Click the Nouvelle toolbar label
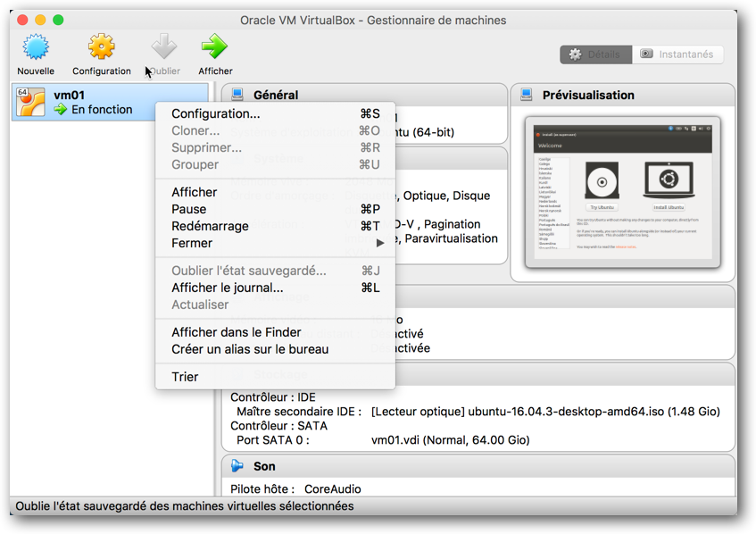 click(x=36, y=71)
